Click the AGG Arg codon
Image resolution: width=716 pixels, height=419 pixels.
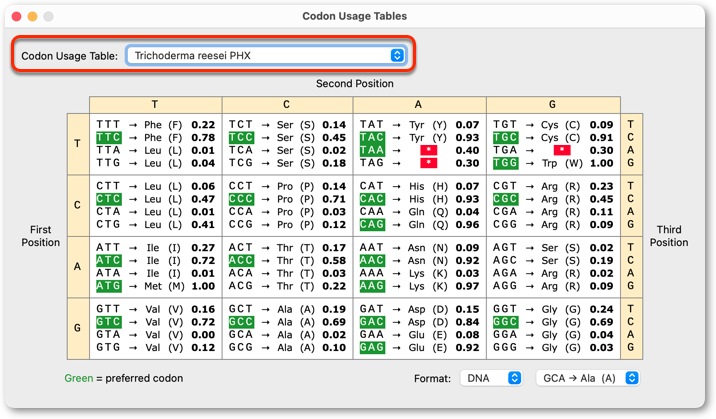505,286
